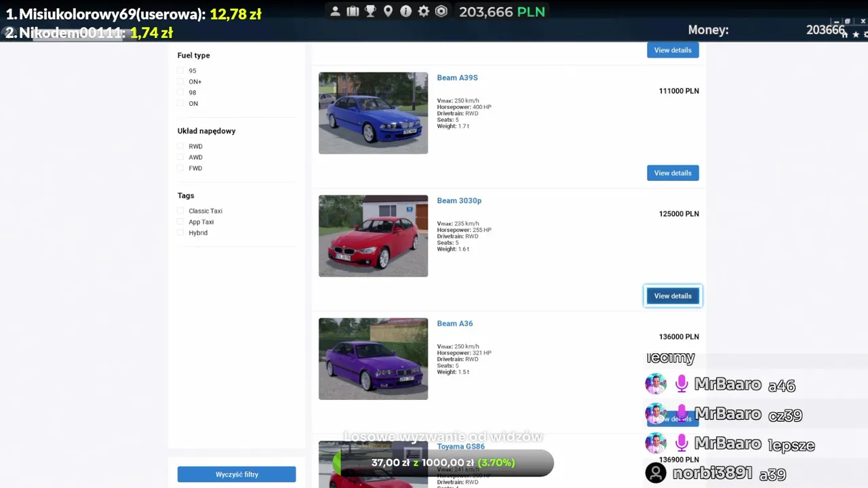Image resolution: width=868 pixels, height=488 pixels.
Task: Open the Beam 3030p title link
Action: pos(459,201)
